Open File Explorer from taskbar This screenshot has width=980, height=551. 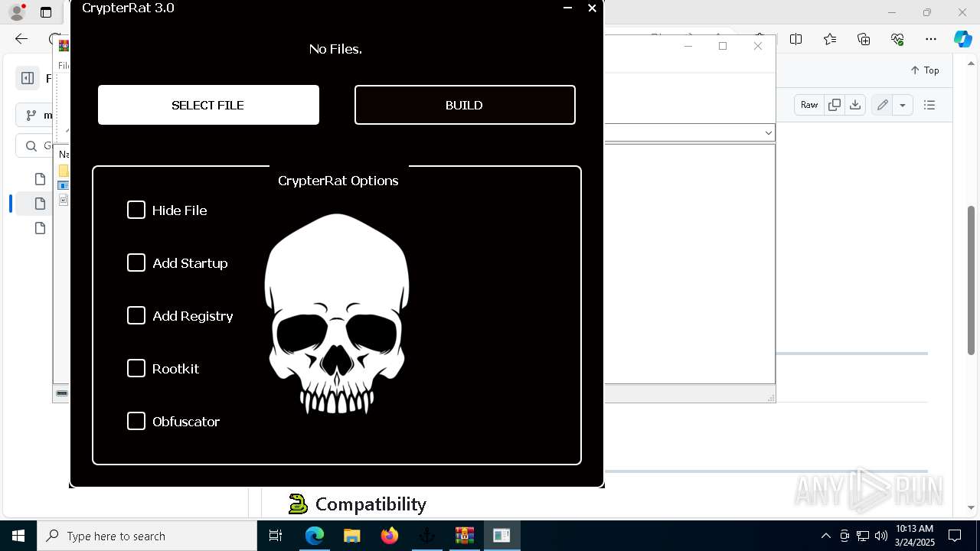352,536
